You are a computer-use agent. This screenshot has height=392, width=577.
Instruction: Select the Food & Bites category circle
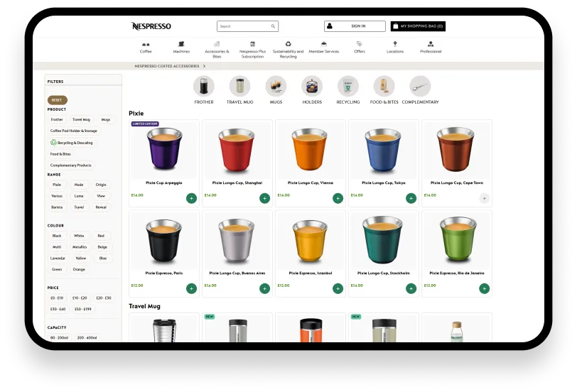[384, 86]
